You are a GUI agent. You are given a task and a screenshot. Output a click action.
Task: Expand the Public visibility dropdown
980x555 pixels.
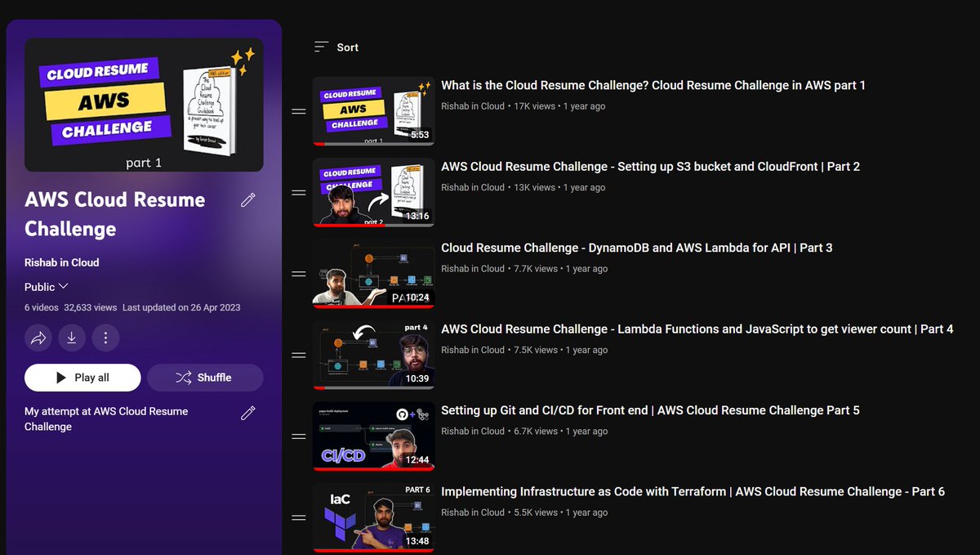47,287
